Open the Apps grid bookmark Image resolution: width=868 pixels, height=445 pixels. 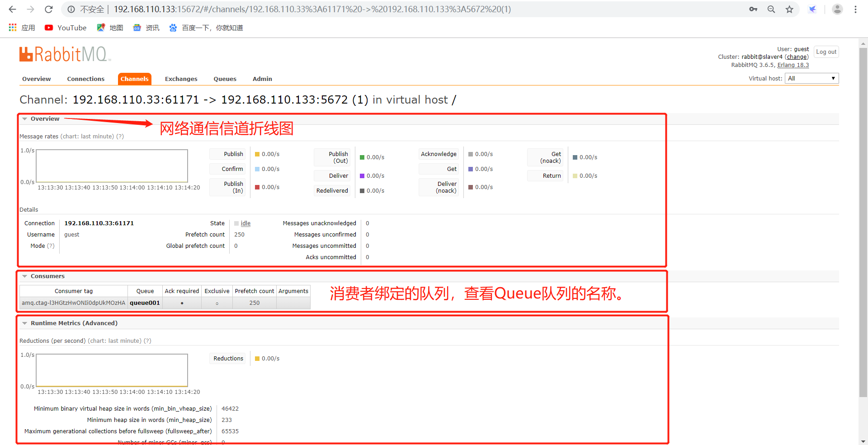pyautogui.click(x=22, y=28)
